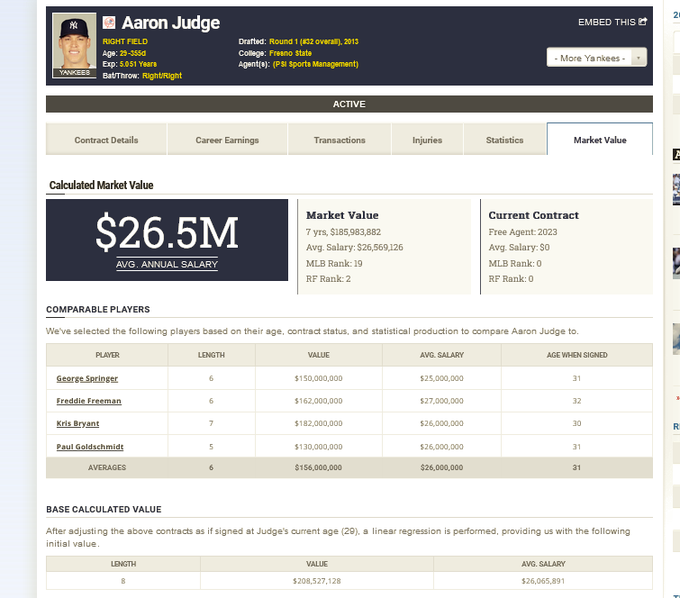Open the George Springer player link
Image resolution: width=680 pixels, height=598 pixels.
87,378
